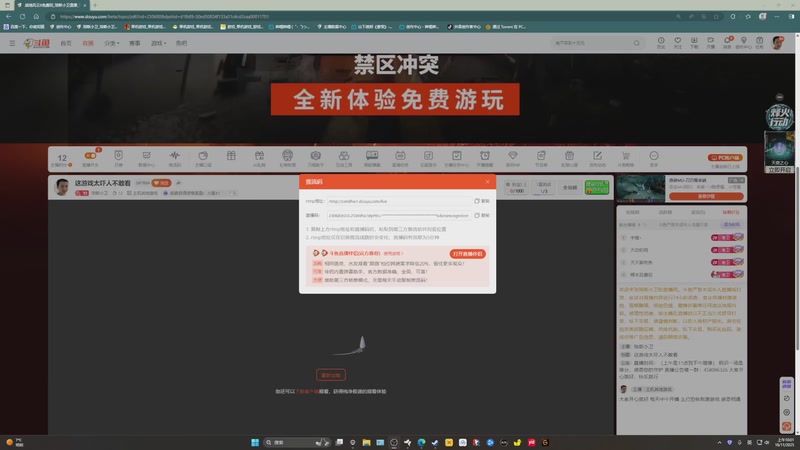Click the shopping cart icon in the streamer toolbar
800x450 pixels.
[626, 156]
